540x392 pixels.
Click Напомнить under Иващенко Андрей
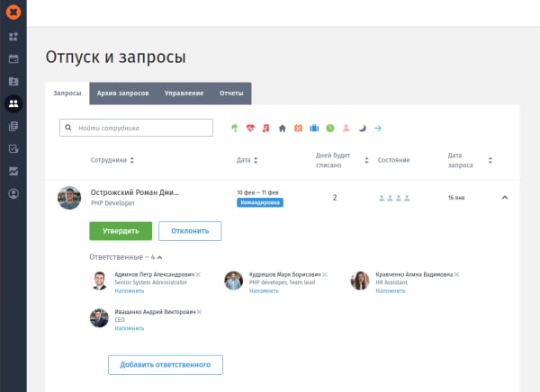129,328
